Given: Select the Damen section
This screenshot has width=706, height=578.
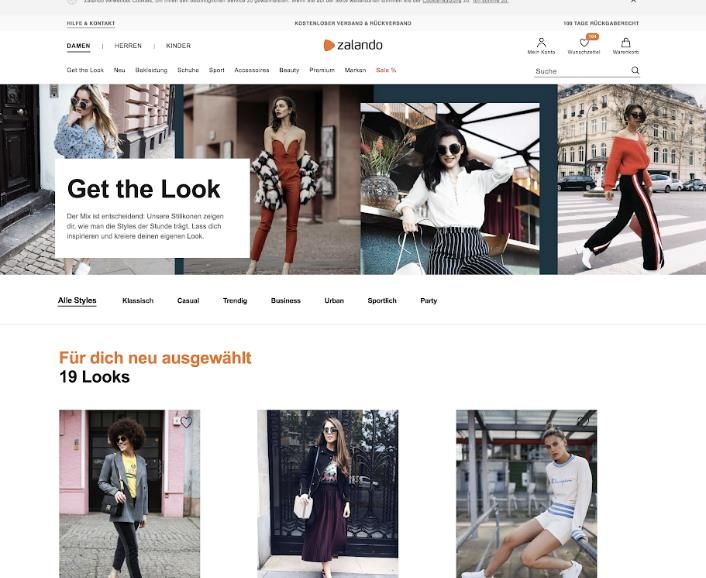Looking at the screenshot, I should [x=78, y=46].
